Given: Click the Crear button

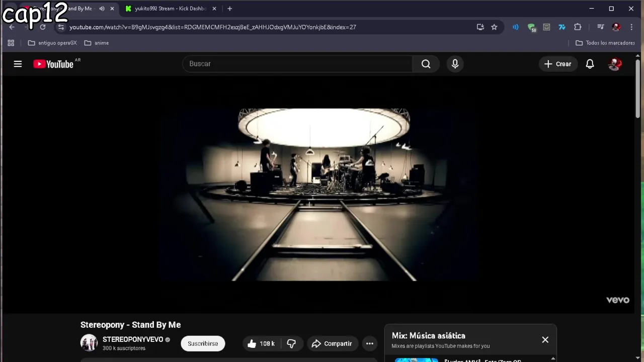Looking at the screenshot, I should click(x=558, y=64).
